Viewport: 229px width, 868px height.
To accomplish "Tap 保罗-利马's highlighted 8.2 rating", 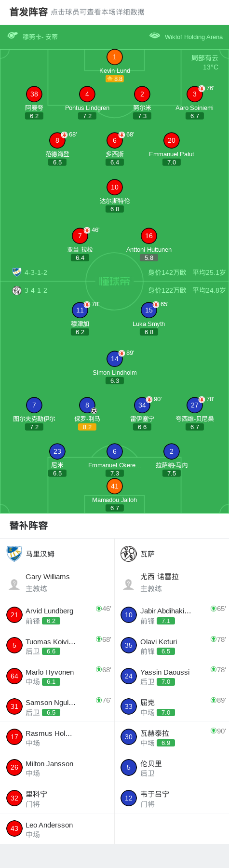I will pyautogui.click(x=87, y=427).
